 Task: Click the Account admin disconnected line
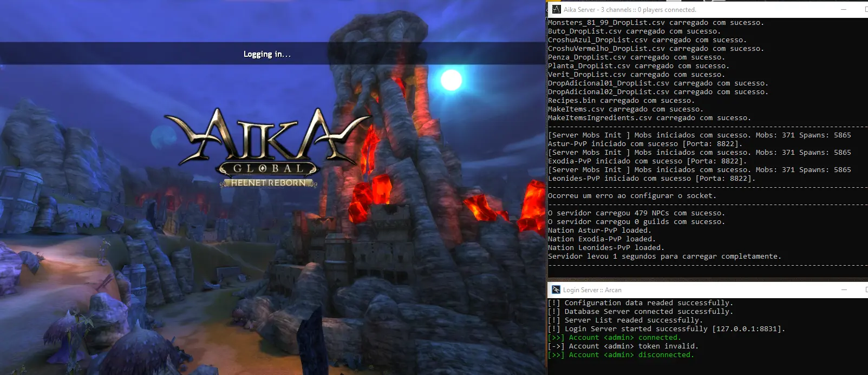pos(622,355)
